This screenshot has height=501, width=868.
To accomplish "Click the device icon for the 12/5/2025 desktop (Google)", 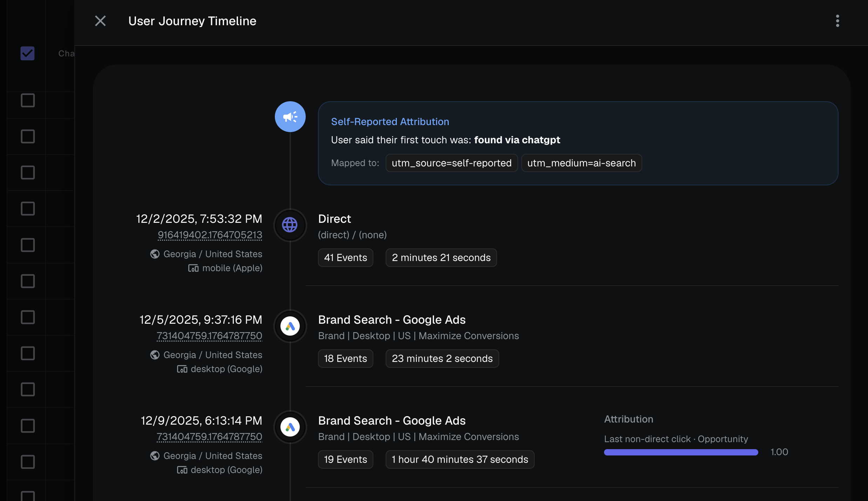I will tap(182, 369).
